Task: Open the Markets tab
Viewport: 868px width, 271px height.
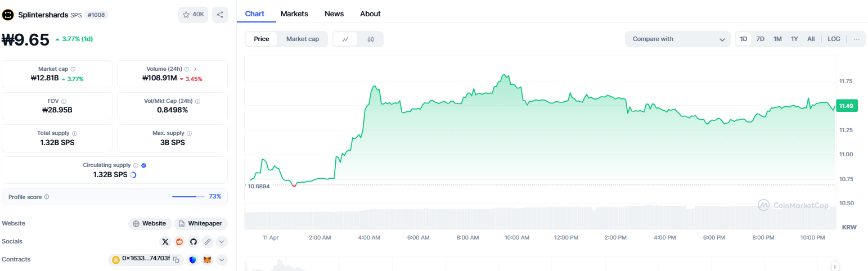Action: point(294,13)
